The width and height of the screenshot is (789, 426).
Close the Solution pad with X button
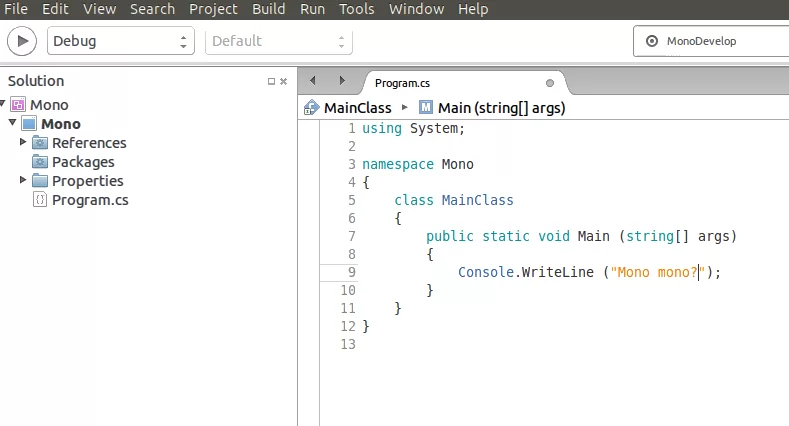pos(284,82)
